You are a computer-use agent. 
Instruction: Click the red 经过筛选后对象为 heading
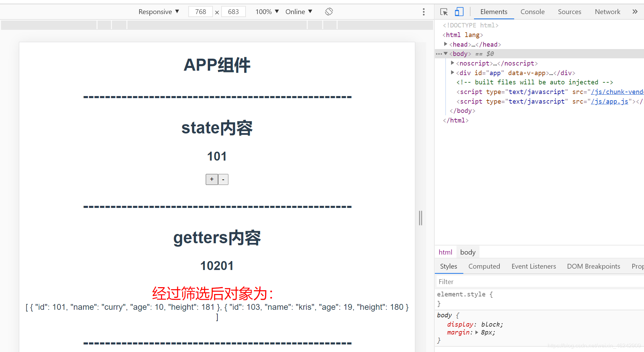tap(213, 293)
